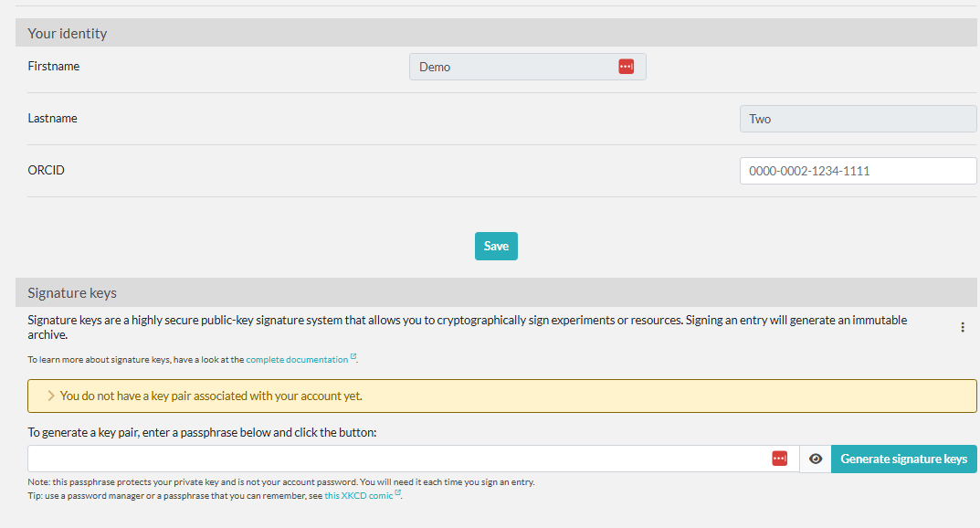Click the Signature keys section header
This screenshot has height=528, width=980.
(x=72, y=293)
